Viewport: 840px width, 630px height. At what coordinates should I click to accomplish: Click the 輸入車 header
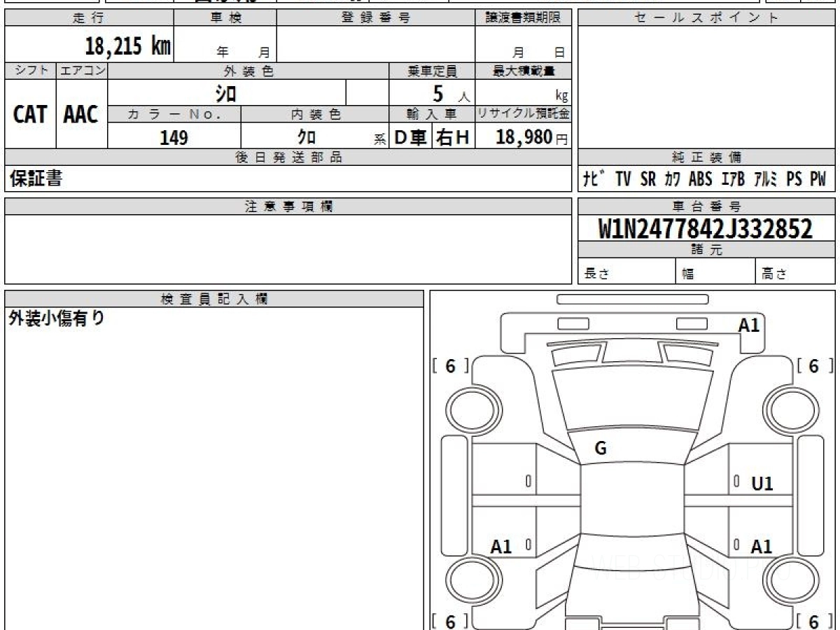[432, 114]
